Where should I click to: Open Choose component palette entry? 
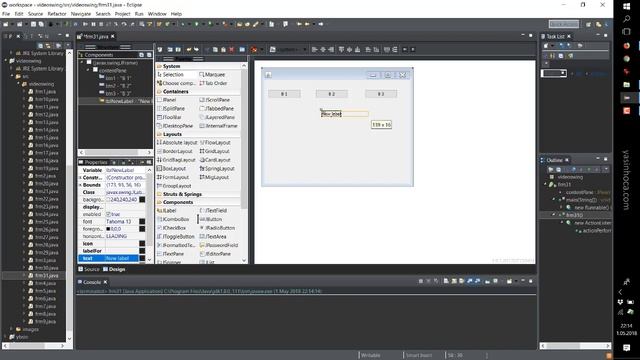[176, 83]
